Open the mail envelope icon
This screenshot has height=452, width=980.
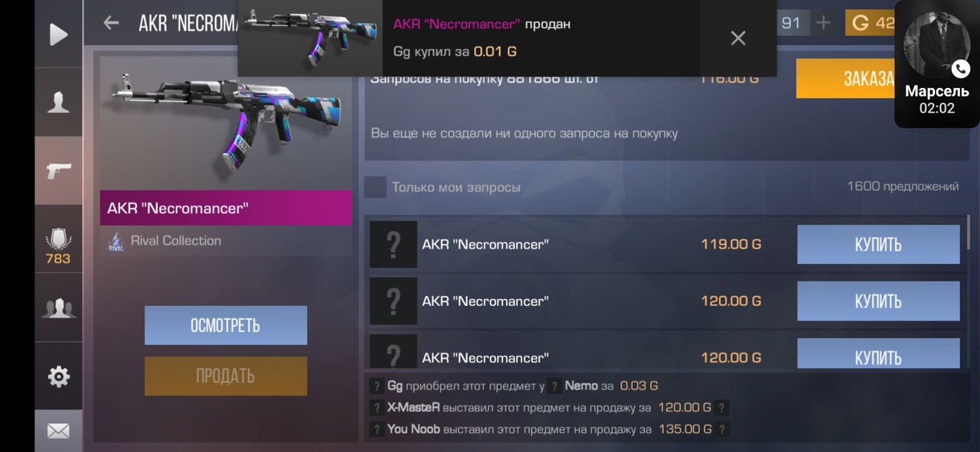pos(58,431)
